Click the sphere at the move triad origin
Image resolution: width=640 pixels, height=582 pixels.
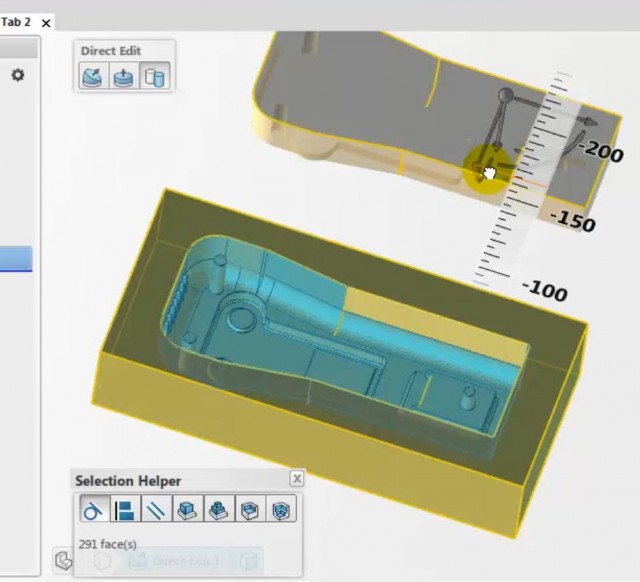tap(506, 95)
